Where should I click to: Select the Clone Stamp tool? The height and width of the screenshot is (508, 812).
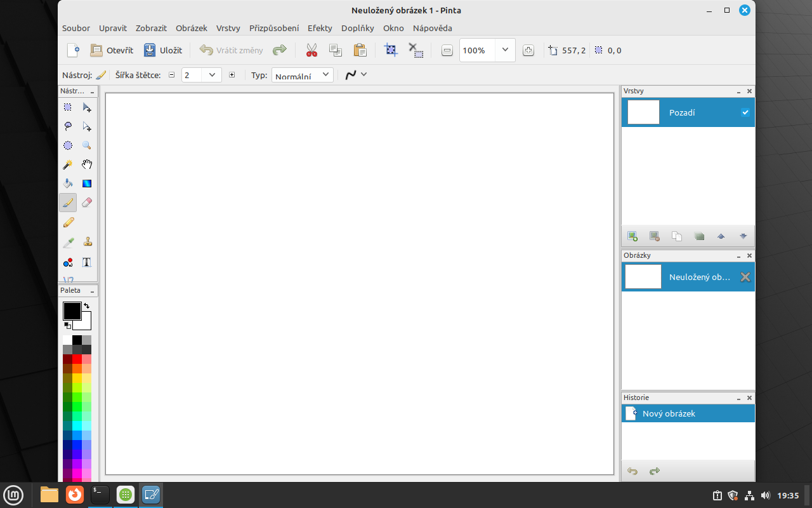(x=87, y=242)
